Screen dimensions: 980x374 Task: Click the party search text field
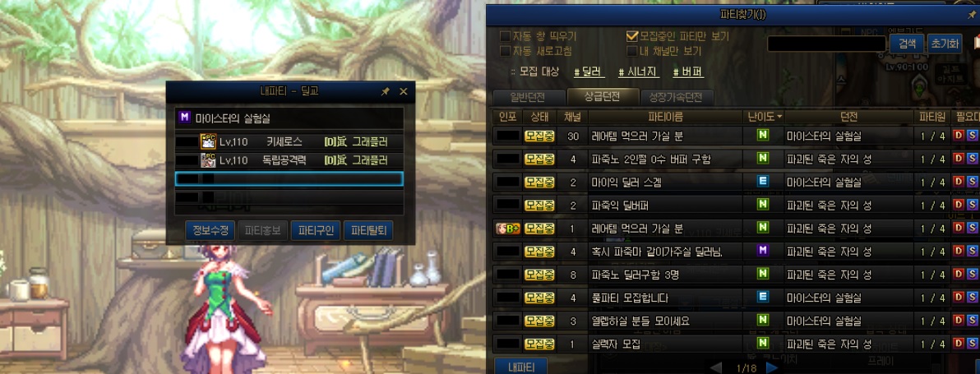click(x=826, y=44)
